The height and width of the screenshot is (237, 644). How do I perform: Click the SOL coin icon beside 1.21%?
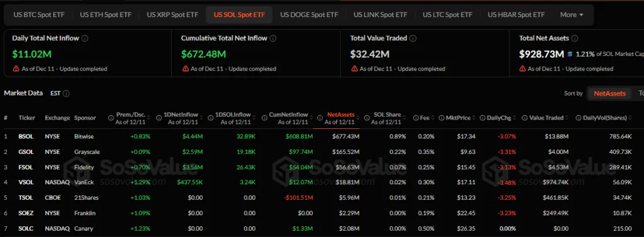point(570,54)
